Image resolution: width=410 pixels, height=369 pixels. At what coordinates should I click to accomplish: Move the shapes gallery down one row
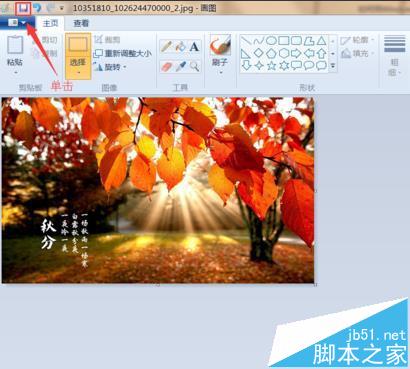point(333,53)
